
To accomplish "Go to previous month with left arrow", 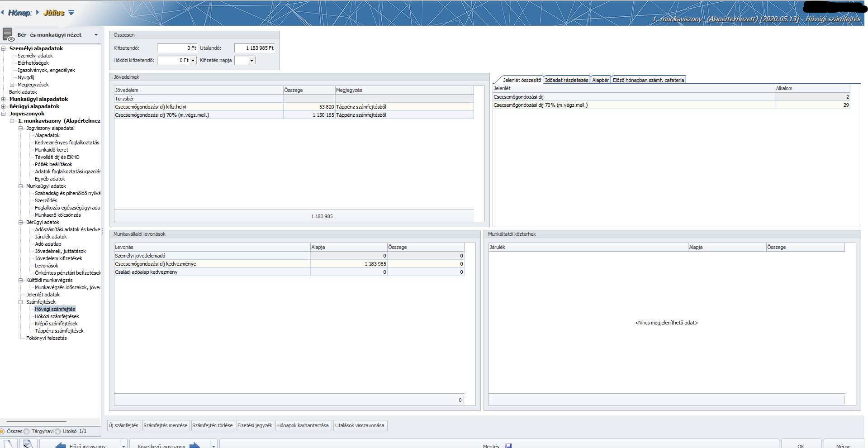I will pos(3,13).
